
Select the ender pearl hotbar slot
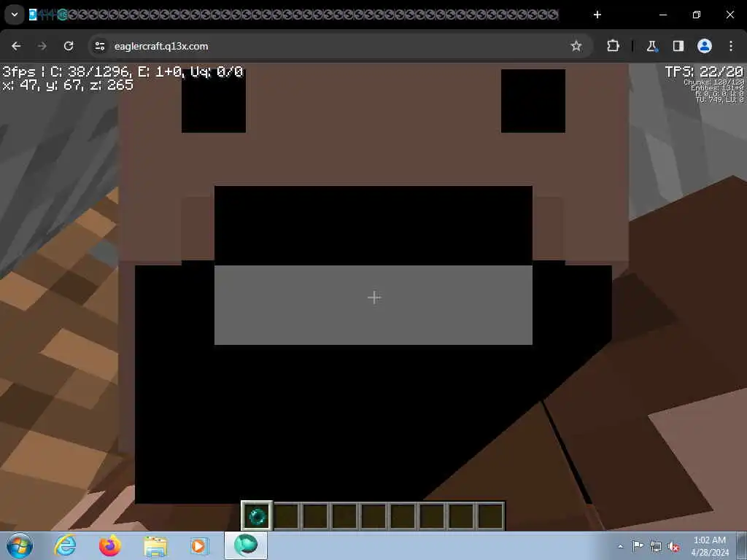257,516
